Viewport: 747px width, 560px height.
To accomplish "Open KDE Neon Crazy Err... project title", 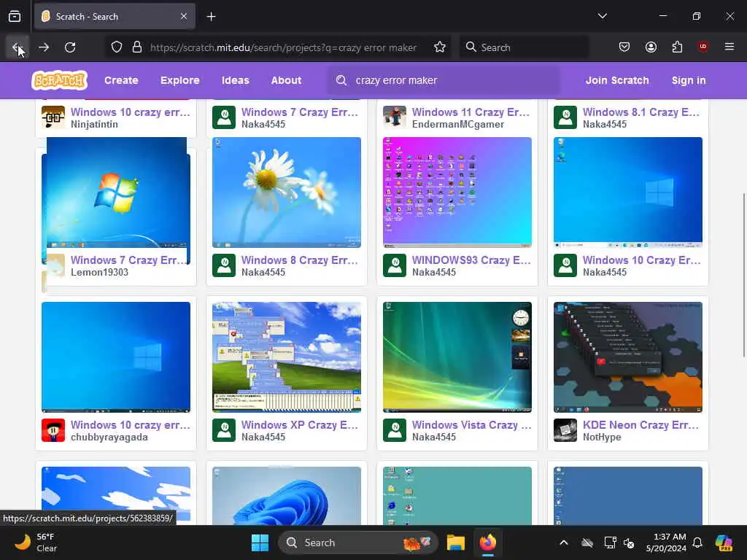I will 640,425.
